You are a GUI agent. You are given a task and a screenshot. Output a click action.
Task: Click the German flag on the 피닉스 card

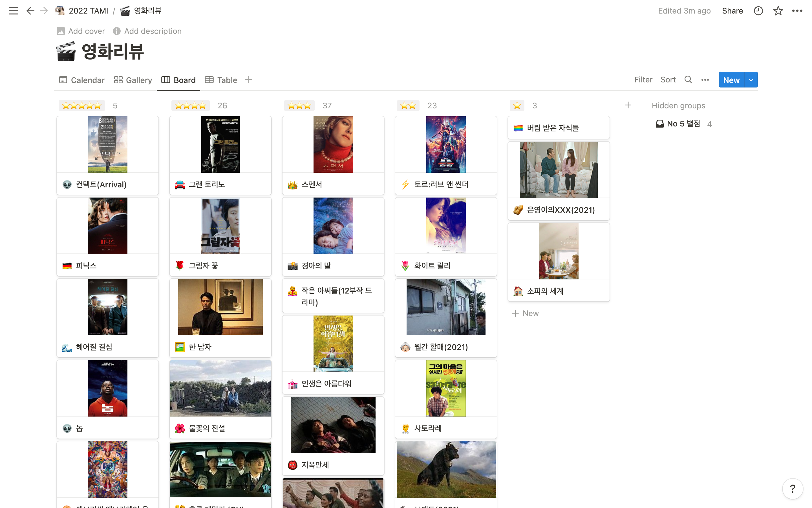(67, 266)
